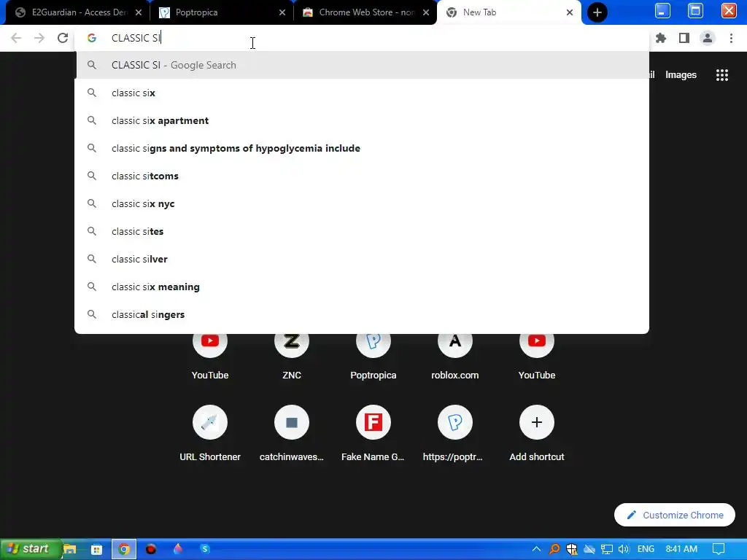The image size is (747, 560).
Task: Open the Extensions puzzle icon
Action: (x=661, y=38)
